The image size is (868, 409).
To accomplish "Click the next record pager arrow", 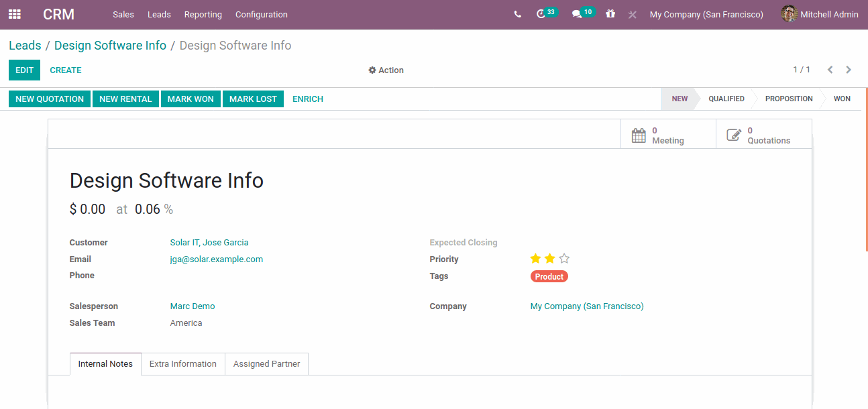I will [848, 69].
